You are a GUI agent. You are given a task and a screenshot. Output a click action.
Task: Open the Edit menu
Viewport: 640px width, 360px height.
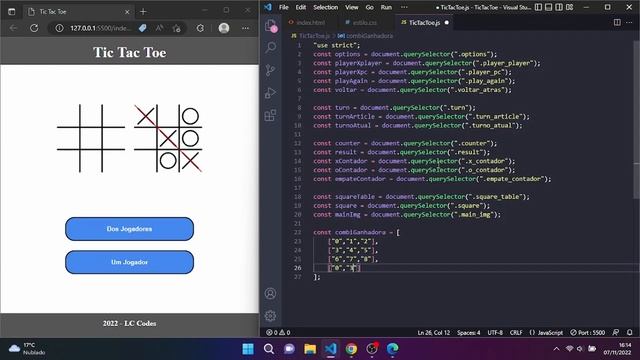pos(301,7)
